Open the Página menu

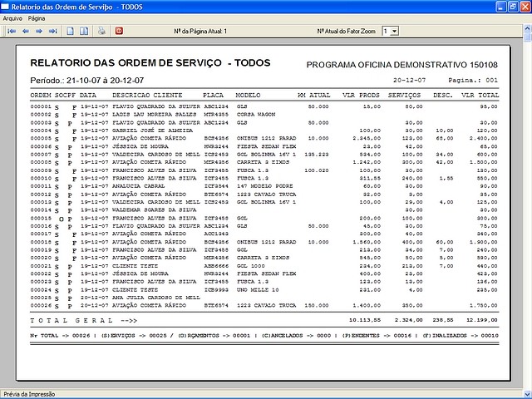(37, 18)
